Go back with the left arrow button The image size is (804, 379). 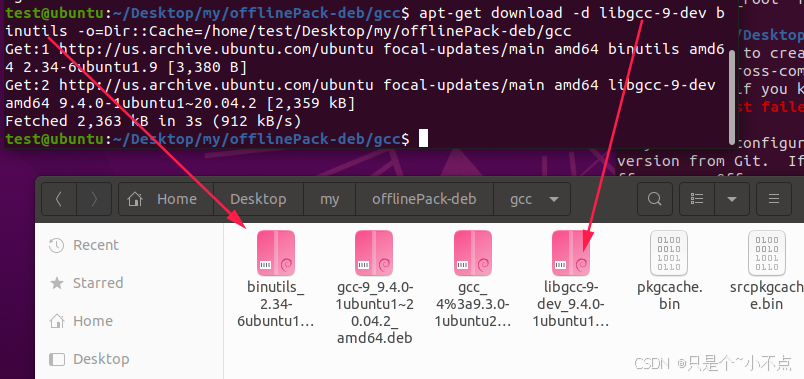pyautogui.click(x=59, y=199)
